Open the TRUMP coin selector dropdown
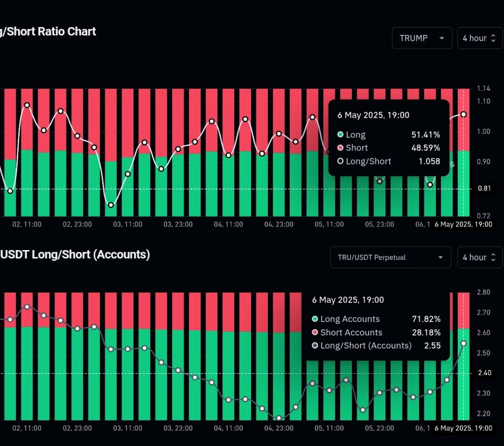The height and width of the screenshot is (446, 504). tap(422, 38)
